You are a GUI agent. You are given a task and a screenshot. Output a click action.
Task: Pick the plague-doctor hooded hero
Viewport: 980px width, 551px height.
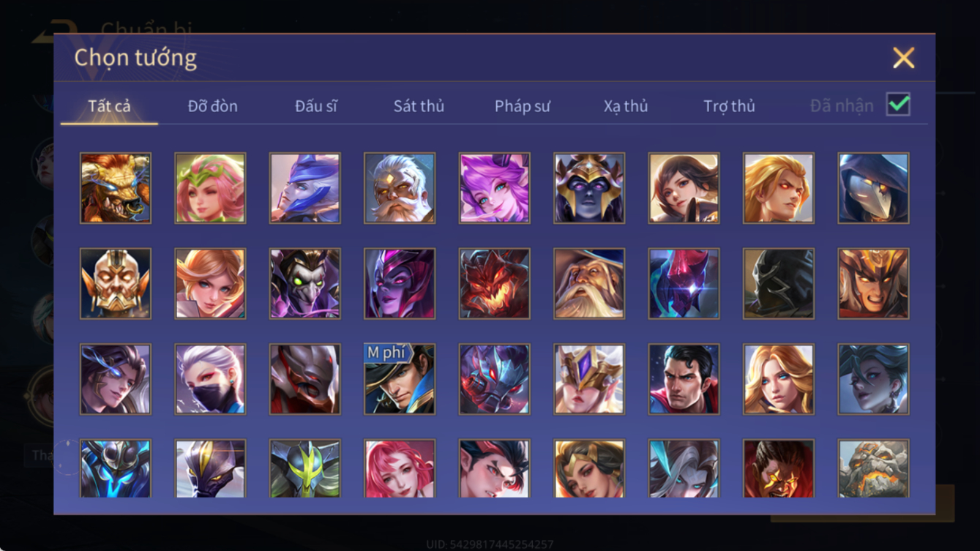(873, 188)
